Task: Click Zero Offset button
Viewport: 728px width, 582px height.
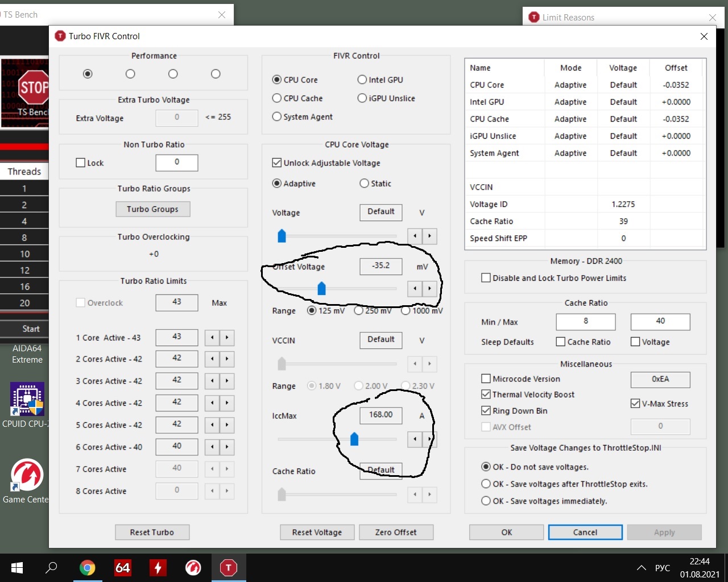Action: (396, 532)
